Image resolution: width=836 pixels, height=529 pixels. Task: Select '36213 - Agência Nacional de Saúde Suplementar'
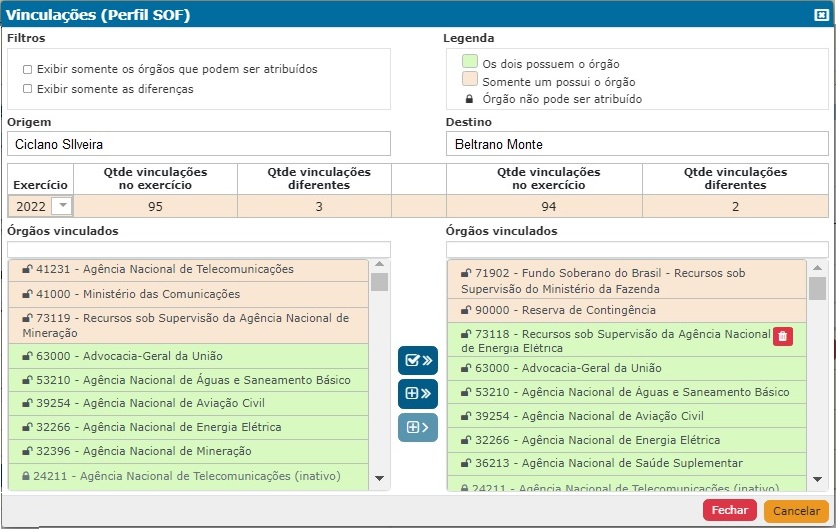point(626,464)
